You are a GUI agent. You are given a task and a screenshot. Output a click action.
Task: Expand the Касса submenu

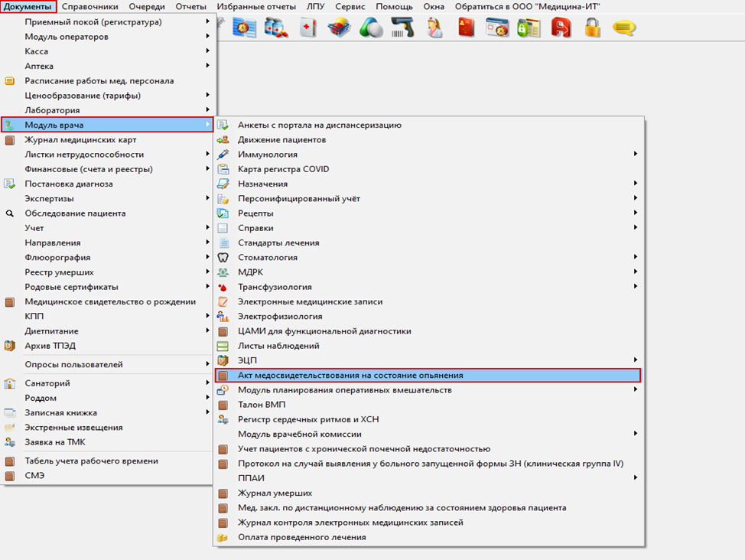107,51
